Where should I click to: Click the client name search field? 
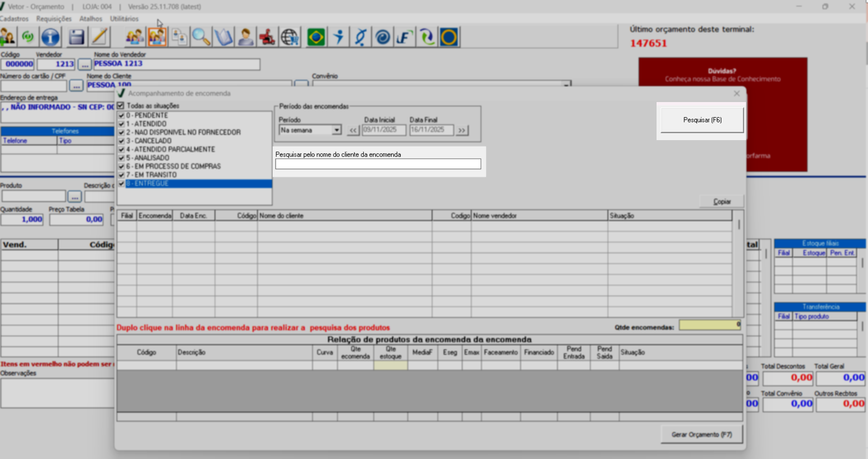[x=378, y=164]
